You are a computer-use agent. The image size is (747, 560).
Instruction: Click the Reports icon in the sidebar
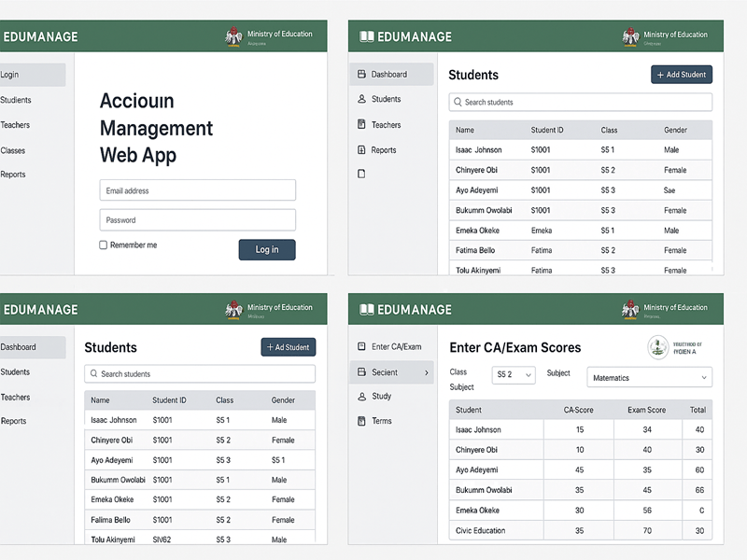coord(361,148)
